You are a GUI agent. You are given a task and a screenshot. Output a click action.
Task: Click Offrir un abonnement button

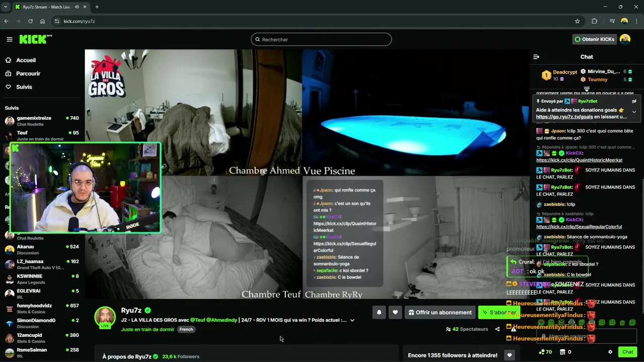(x=440, y=312)
